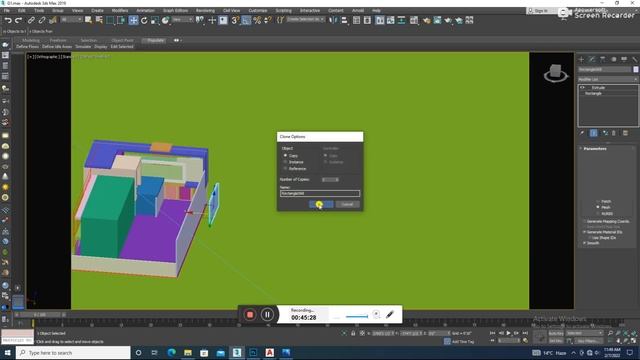Click Define Flows in ribbon
The image size is (640, 360).
27,47
